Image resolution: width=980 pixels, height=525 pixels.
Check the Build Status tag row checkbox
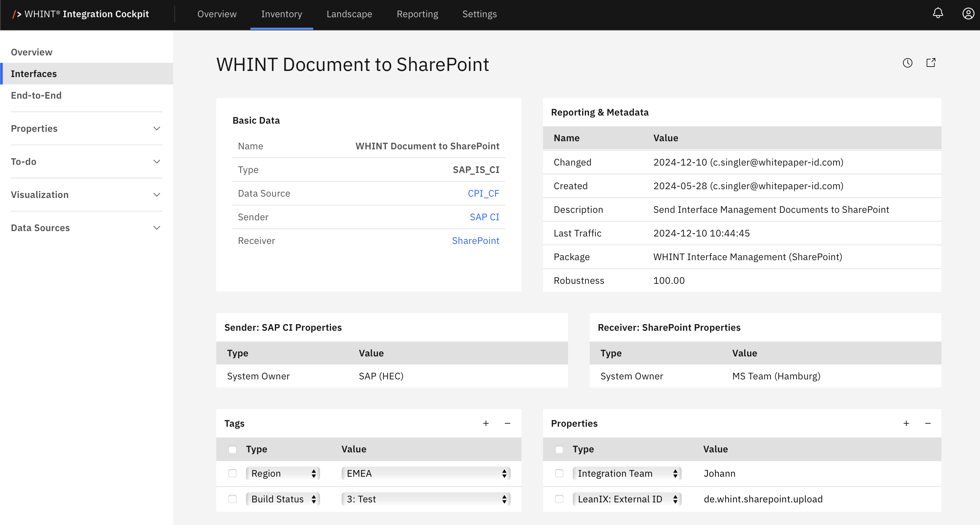click(232, 499)
